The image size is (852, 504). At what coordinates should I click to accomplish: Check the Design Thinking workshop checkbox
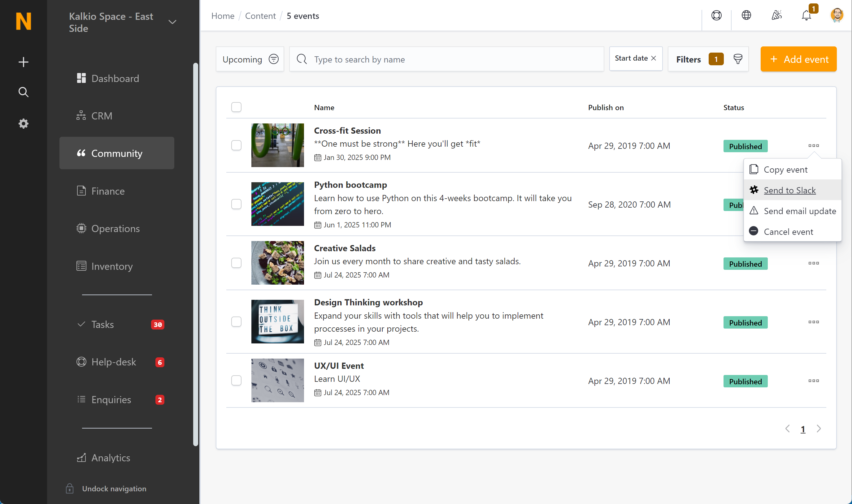click(x=236, y=322)
